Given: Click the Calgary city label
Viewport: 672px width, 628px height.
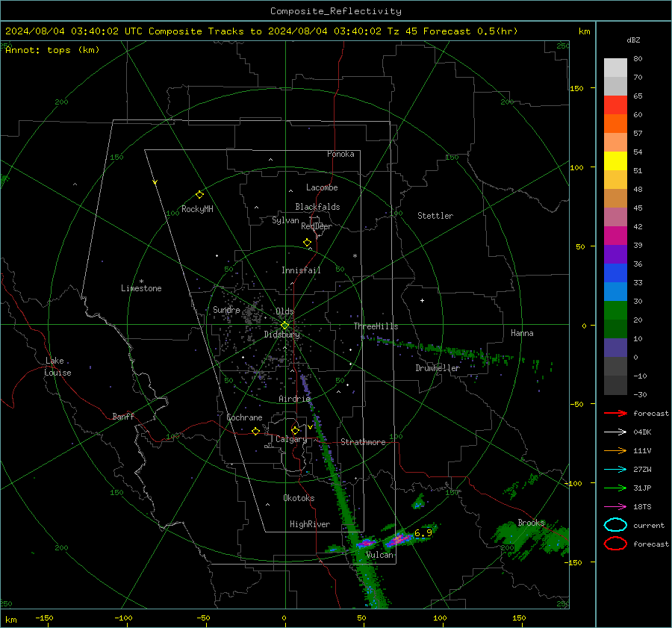Looking at the screenshot, I should pos(291,439).
